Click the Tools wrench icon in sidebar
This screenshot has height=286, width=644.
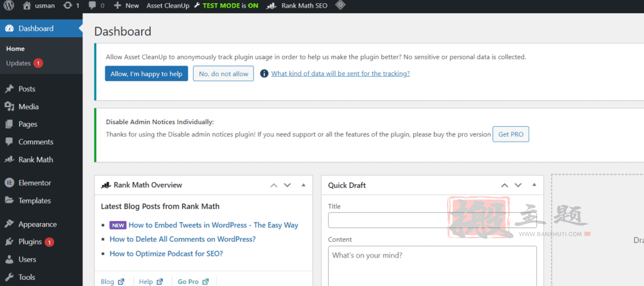point(9,277)
